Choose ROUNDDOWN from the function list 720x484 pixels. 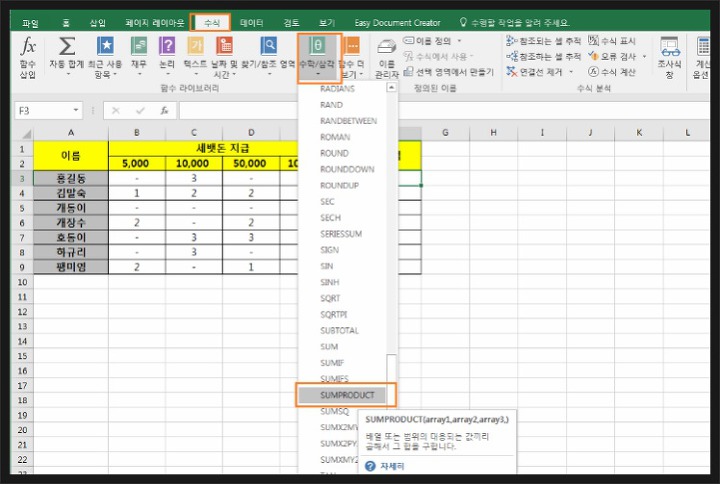347,169
